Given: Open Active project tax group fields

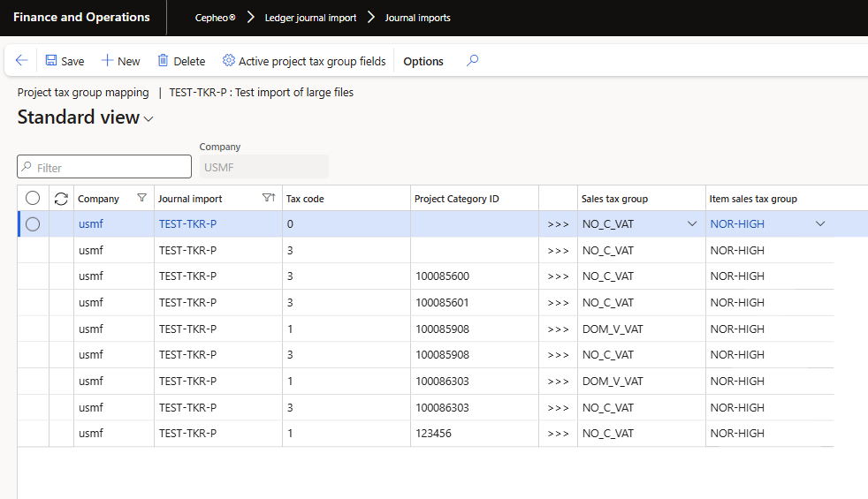Looking at the screenshot, I should 304,61.
